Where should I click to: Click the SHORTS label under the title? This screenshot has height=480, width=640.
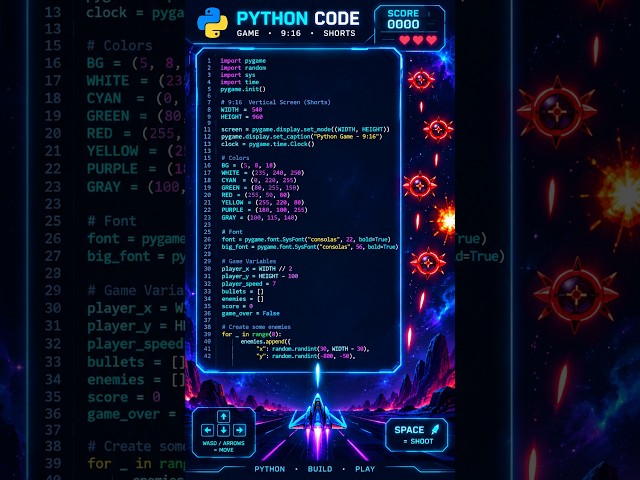coord(339,33)
